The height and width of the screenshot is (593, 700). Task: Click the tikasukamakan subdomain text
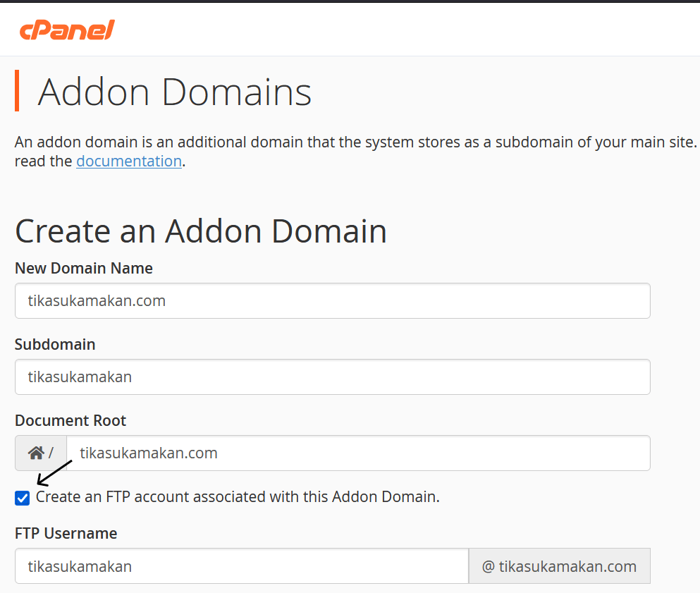[x=80, y=377]
